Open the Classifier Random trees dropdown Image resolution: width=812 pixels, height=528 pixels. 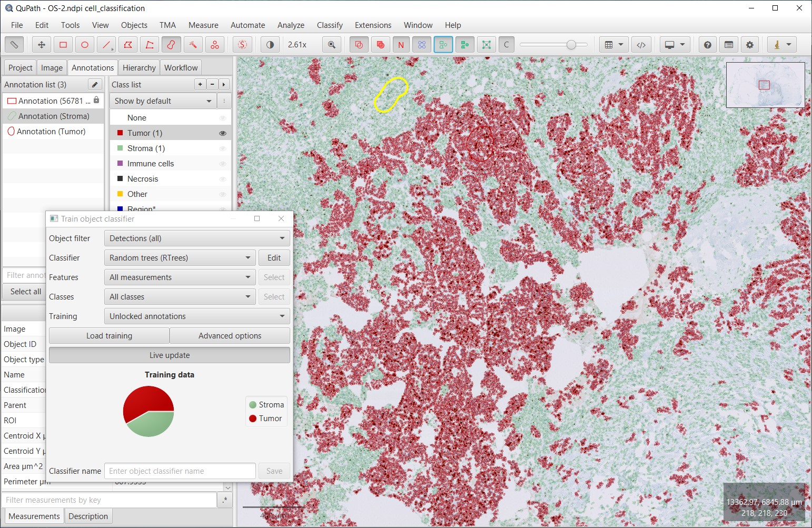point(180,258)
